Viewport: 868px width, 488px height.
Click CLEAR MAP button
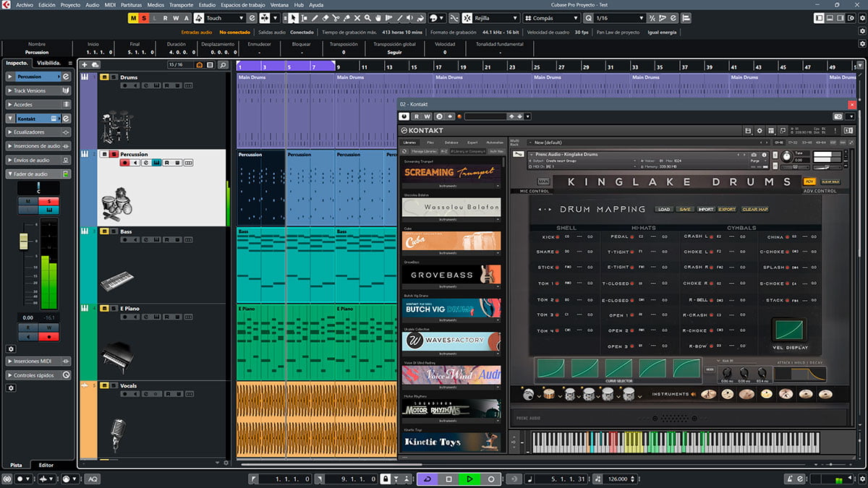click(x=755, y=209)
